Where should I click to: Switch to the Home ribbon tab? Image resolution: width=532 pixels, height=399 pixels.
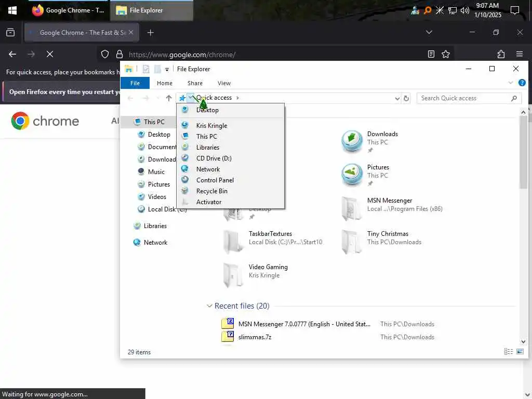pos(165,83)
